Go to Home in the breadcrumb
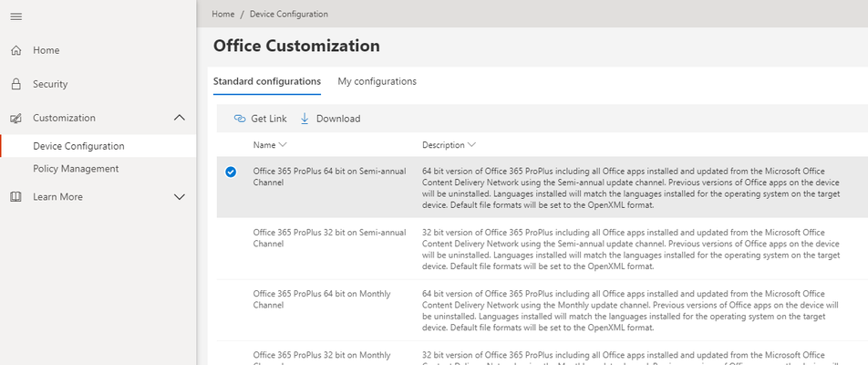 223,14
